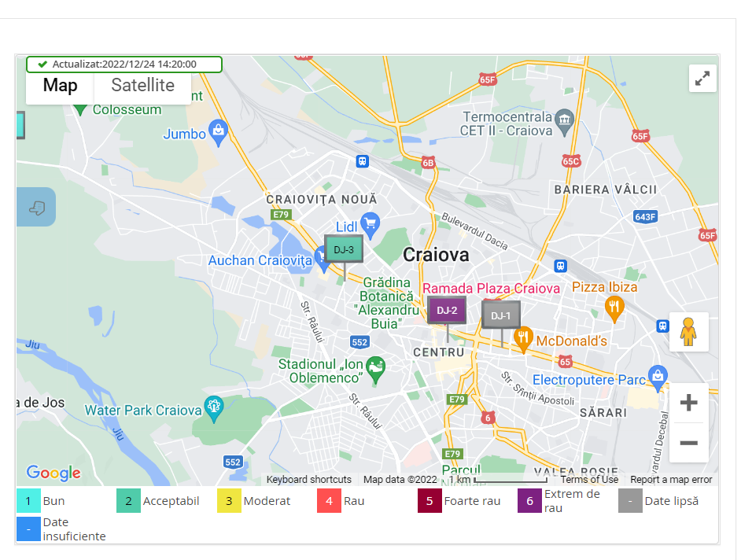Click the 1 km scale bar
Image resolution: width=741 pixels, height=560 pixels.
click(498, 479)
